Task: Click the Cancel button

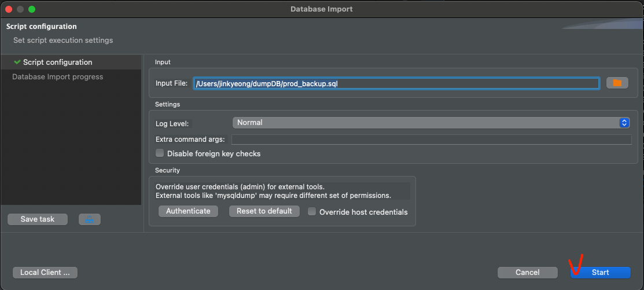Action: click(x=527, y=272)
